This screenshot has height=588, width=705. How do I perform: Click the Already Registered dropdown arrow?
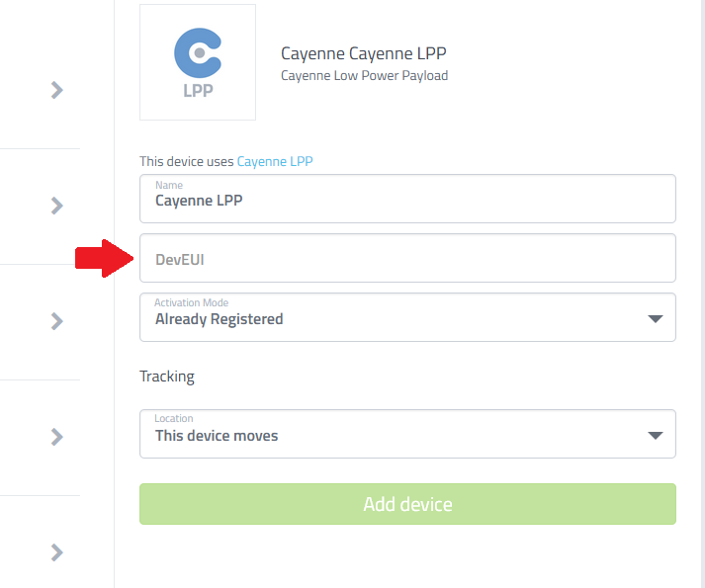point(656,319)
